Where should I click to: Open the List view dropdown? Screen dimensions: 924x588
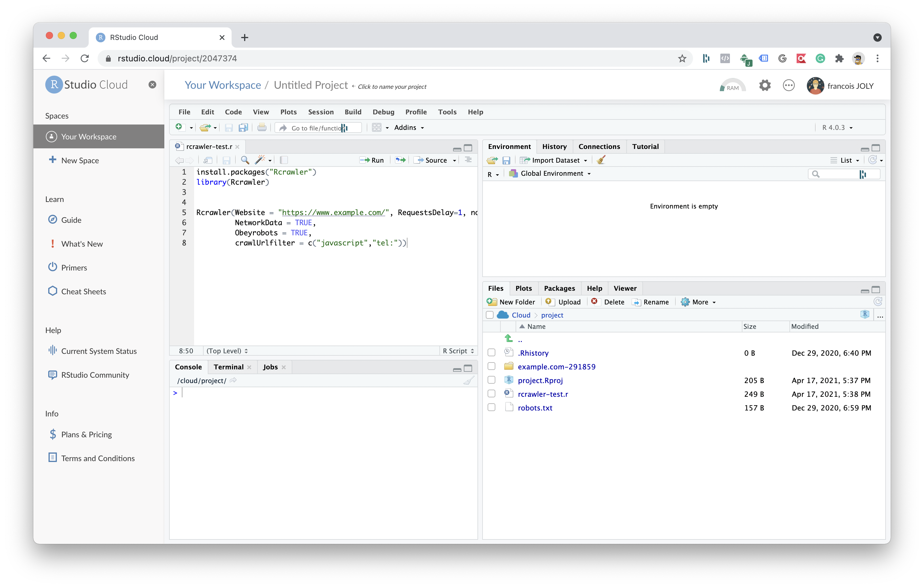click(845, 160)
